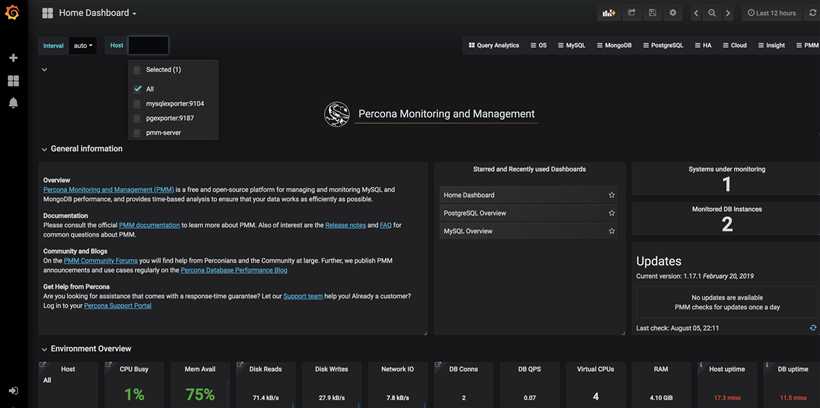The width and height of the screenshot is (820, 408).
Task: Open dashboard settings gear icon
Action: coord(673,13)
